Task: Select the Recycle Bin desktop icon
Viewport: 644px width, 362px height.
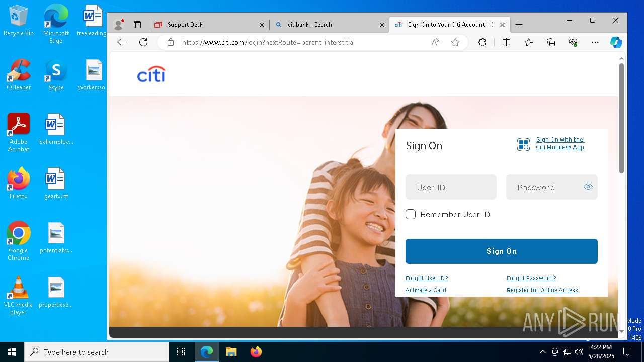Action: coord(19,21)
